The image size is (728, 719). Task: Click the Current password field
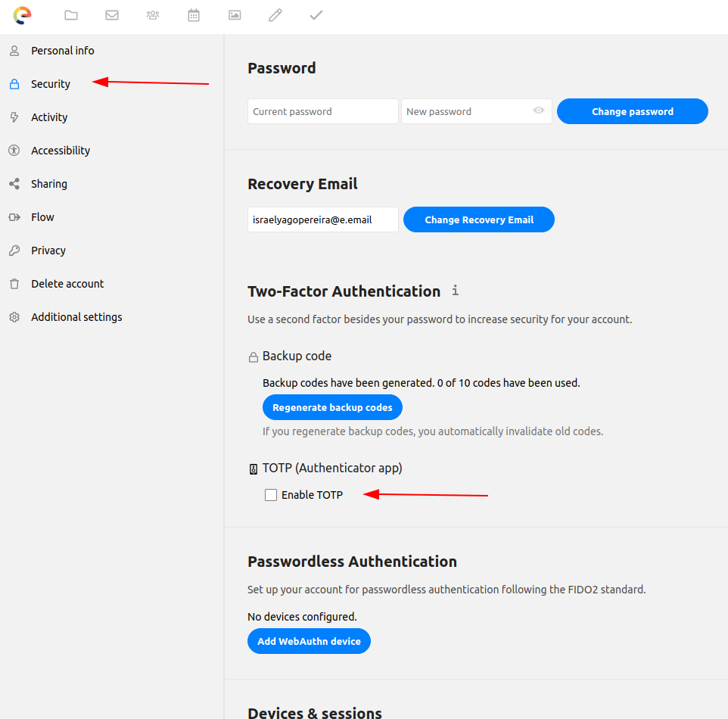pyautogui.click(x=322, y=111)
